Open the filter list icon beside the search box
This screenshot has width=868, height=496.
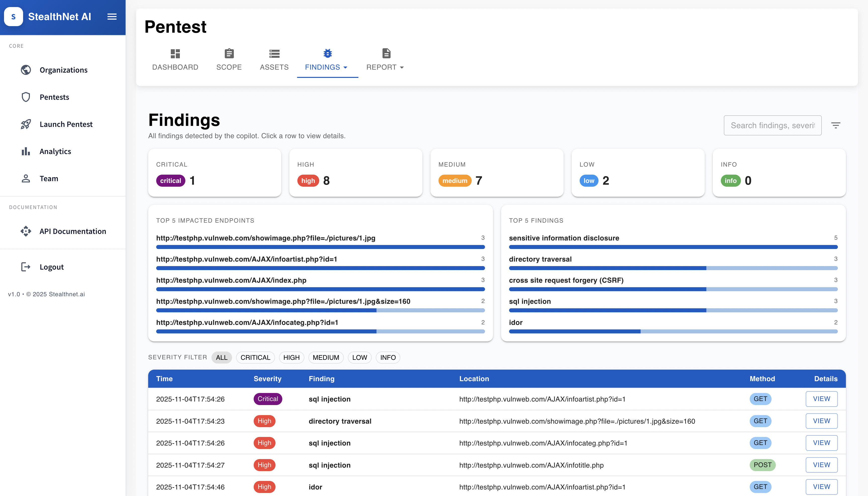836,125
